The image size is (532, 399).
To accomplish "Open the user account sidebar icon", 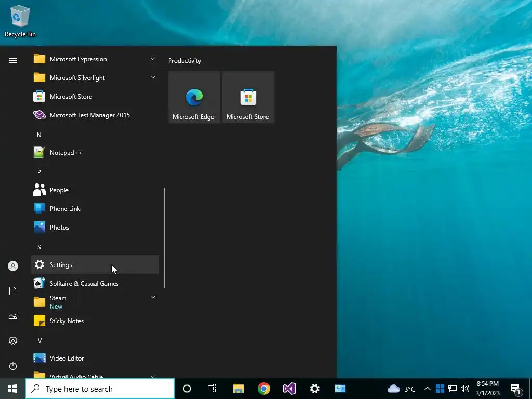I will click(13, 266).
